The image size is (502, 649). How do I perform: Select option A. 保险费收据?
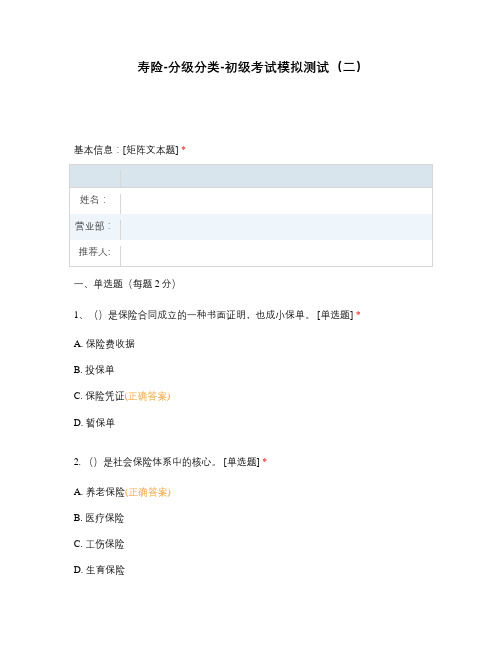[x=104, y=344]
